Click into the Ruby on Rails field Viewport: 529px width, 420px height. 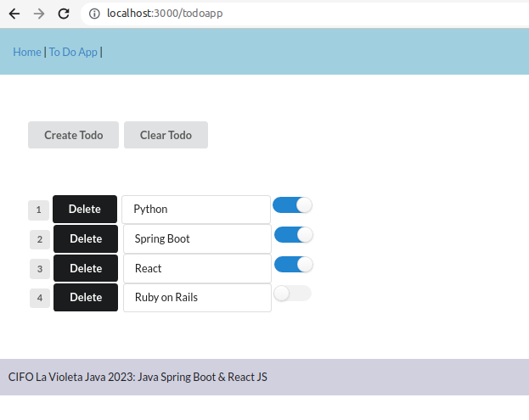[197, 298]
